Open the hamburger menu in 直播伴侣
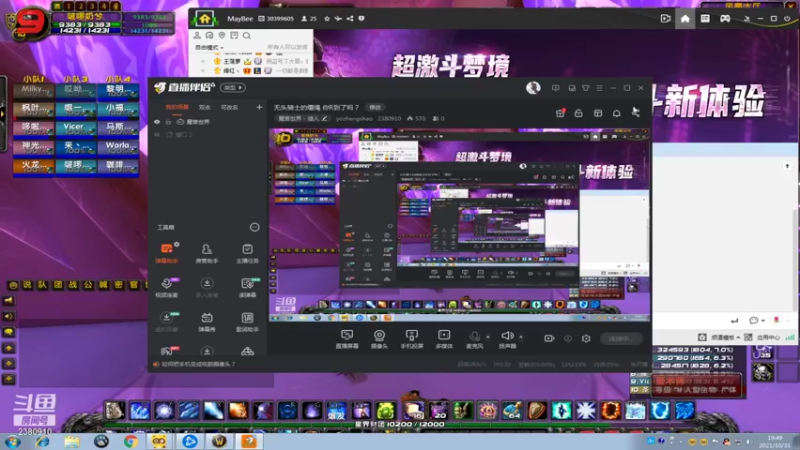The image size is (800, 450). coord(599,88)
